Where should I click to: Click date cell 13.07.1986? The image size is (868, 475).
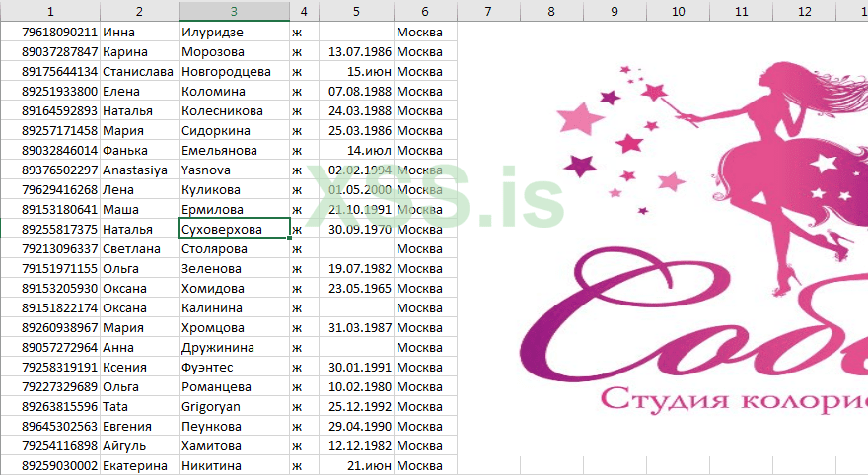[356, 52]
